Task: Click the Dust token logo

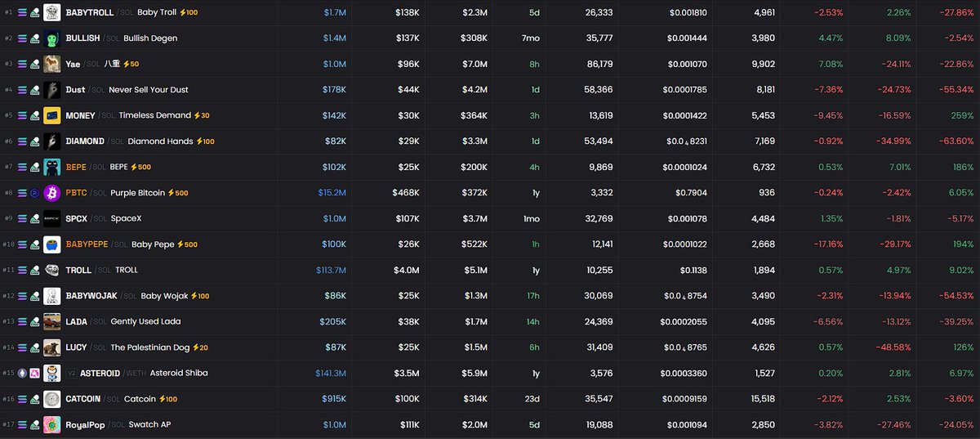Action: (x=52, y=90)
